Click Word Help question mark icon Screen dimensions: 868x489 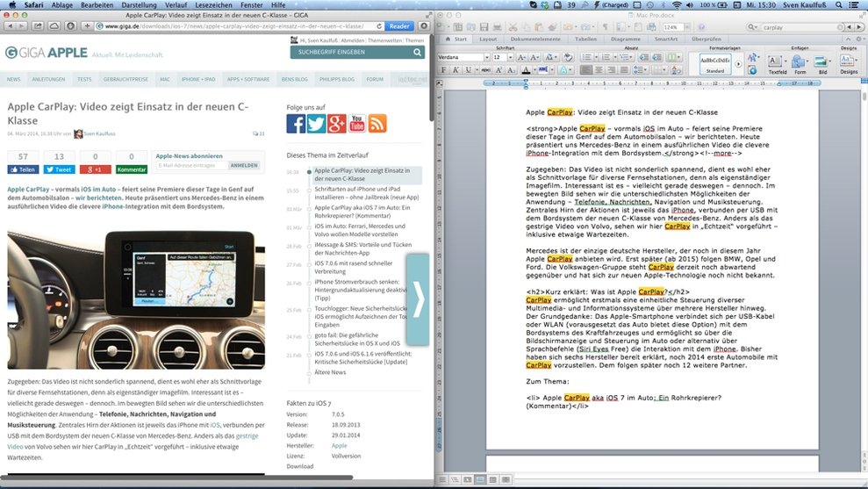click(x=701, y=26)
